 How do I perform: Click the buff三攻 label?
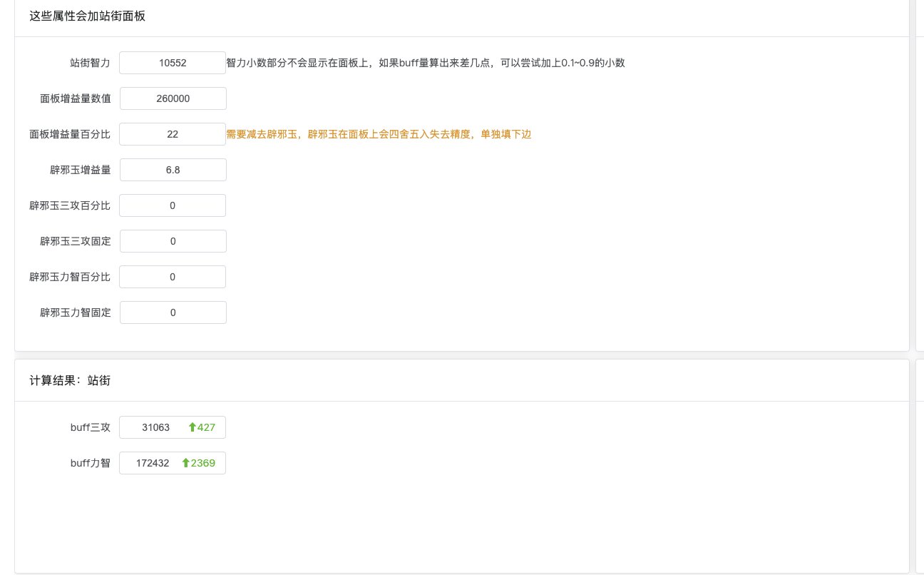click(90, 427)
